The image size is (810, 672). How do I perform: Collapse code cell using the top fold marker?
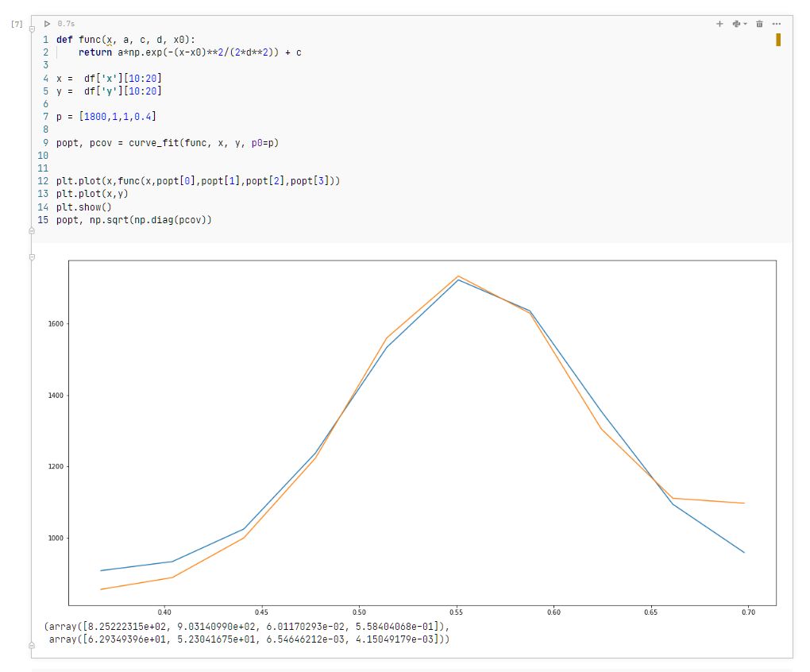(32, 29)
